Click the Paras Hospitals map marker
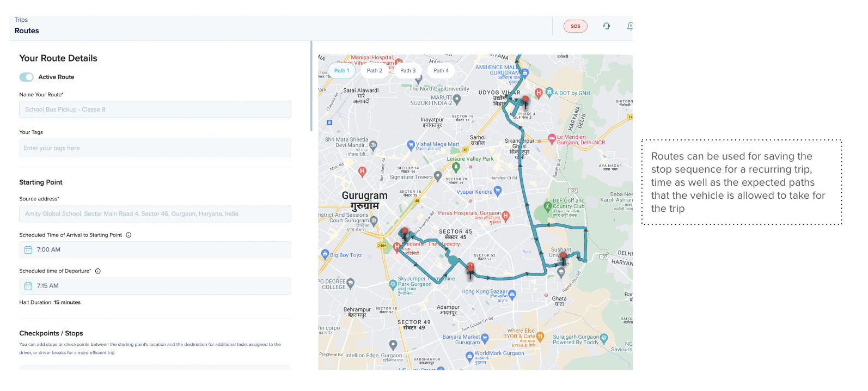 [505, 216]
